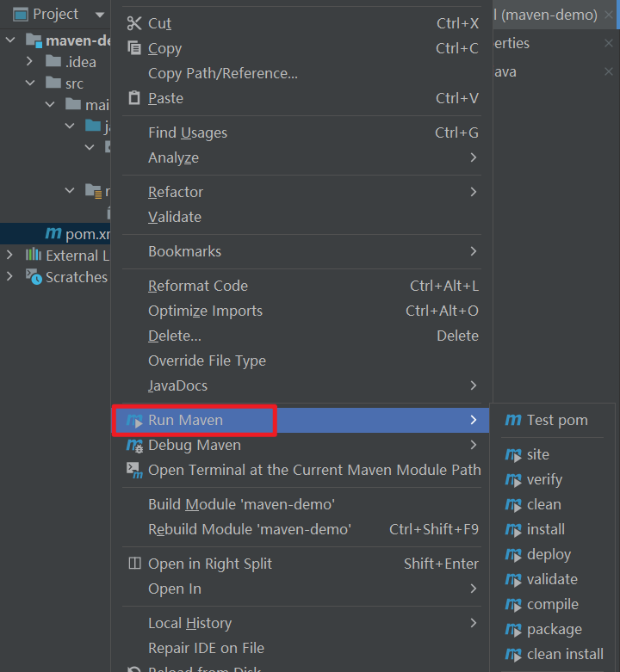Screen dimensions: 620x672
Task: Click the Cut scissors icon
Action: (133, 23)
